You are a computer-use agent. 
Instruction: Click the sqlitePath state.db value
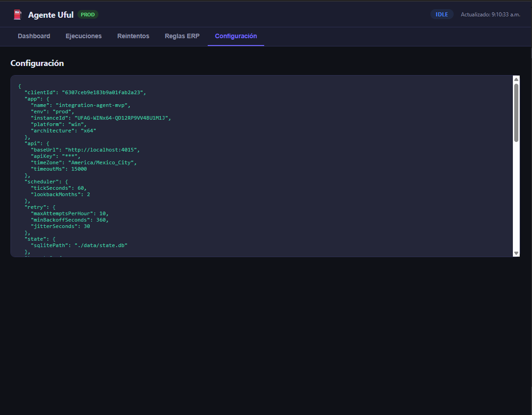point(101,245)
